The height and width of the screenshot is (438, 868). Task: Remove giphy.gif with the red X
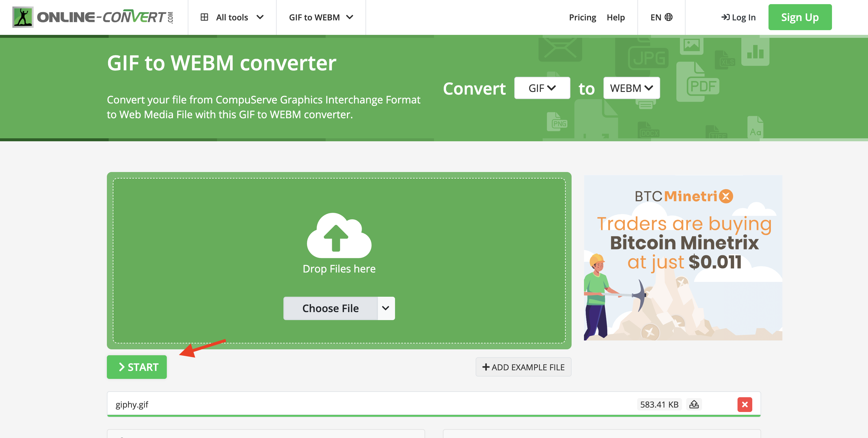coord(744,404)
